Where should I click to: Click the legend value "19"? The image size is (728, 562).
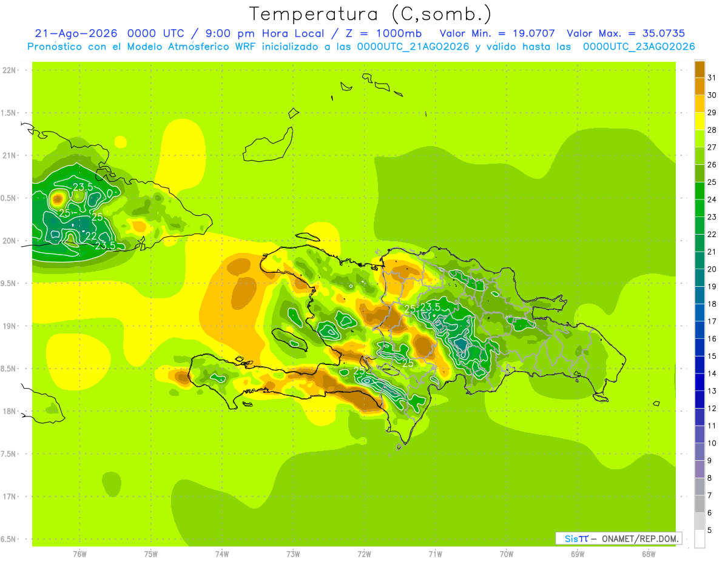pos(712,287)
